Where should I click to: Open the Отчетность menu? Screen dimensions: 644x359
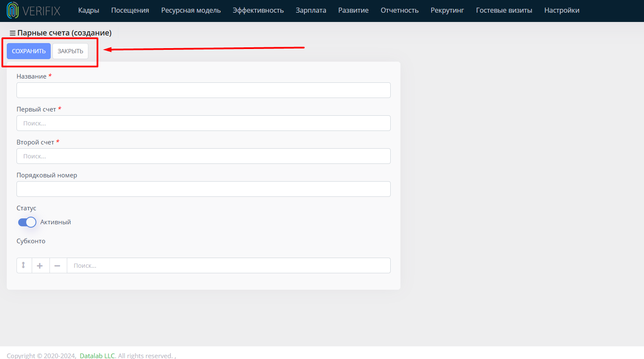400,11
